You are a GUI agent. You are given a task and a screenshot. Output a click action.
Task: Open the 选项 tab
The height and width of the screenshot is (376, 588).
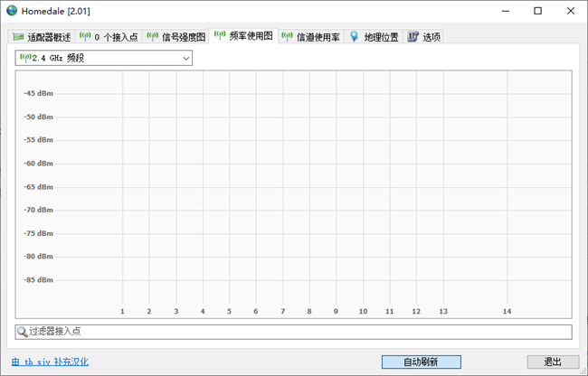(423, 37)
